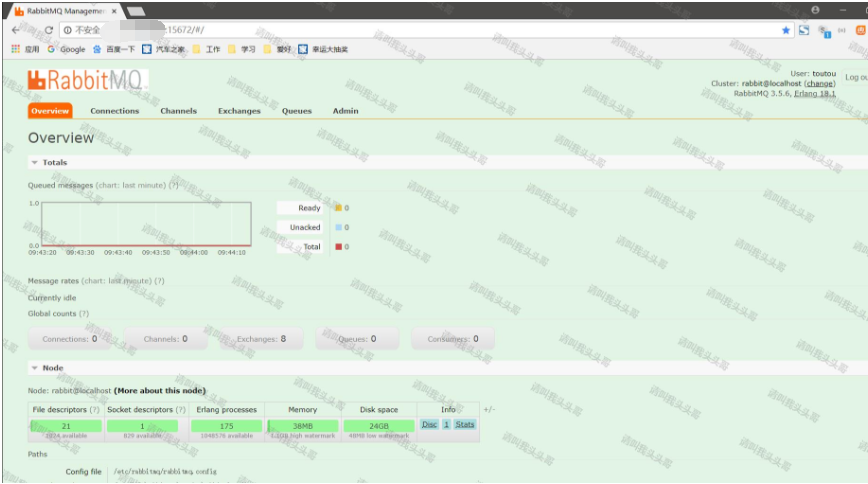Open help for Message rates chart
Image resolution: width=868 pixels, height=484 pixels.
click(159, 281)
